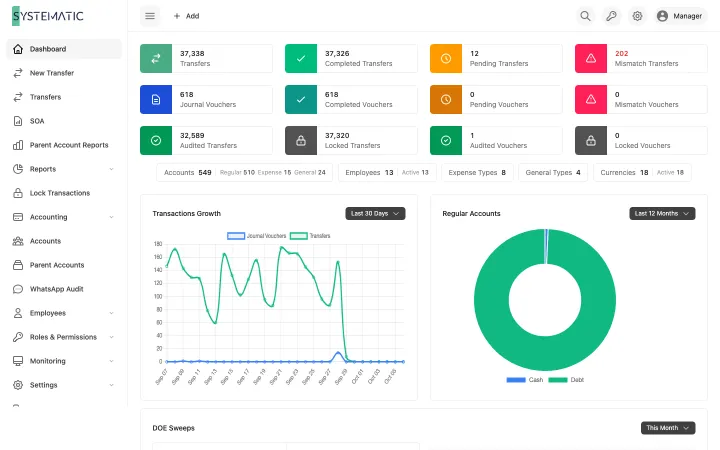This screenshot has width=720, height=450.
Task: Click the Accounts people icon in the sidebar
Action: (18, 241)
